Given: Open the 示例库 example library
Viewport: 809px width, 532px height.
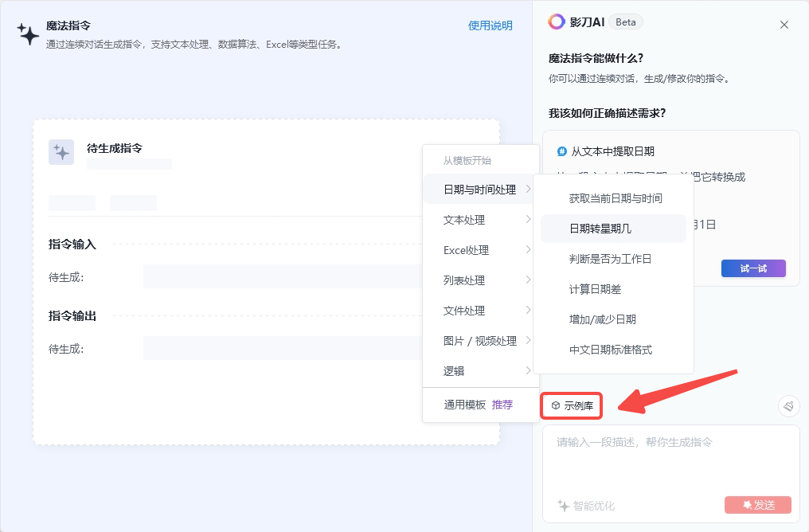Looking at the screenshot, I should coord(572,406).
